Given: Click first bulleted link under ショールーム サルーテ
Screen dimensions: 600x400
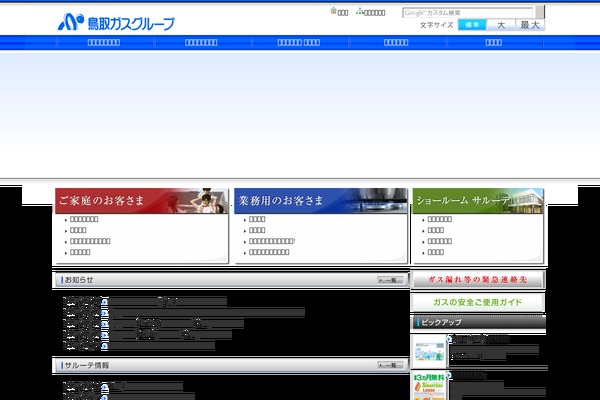Looking at the screenshot, I should (x=439, y=219).
